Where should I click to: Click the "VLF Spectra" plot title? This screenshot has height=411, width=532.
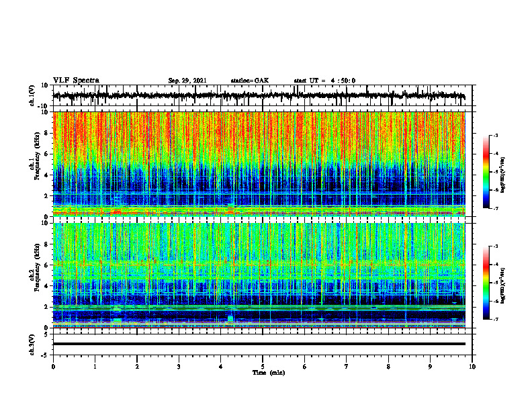click(76, 81)
